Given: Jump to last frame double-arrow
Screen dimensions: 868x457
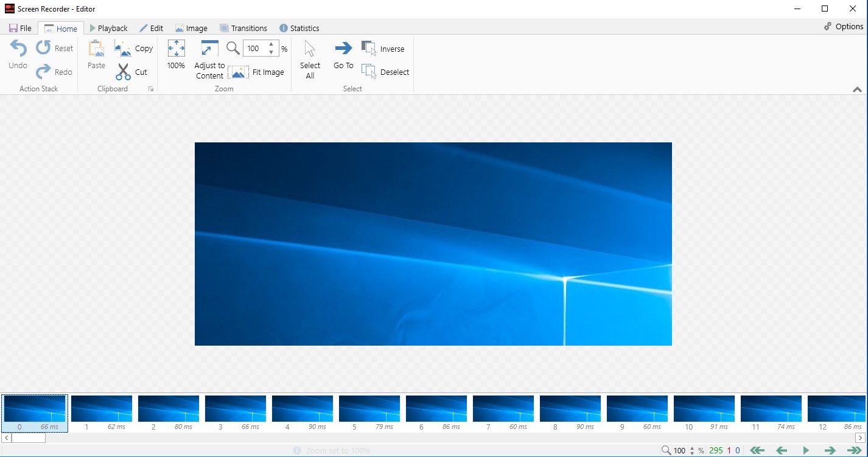Looking at the screenshot, I should click(855, 450).
